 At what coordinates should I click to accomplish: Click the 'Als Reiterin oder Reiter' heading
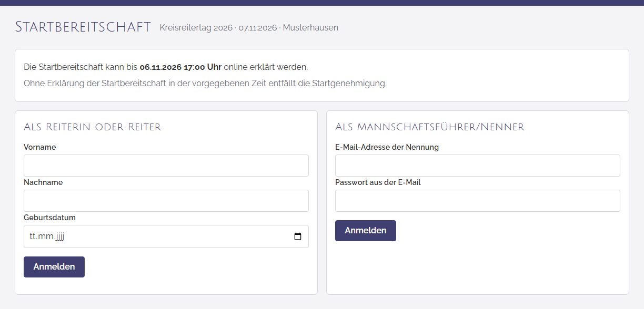93,127
